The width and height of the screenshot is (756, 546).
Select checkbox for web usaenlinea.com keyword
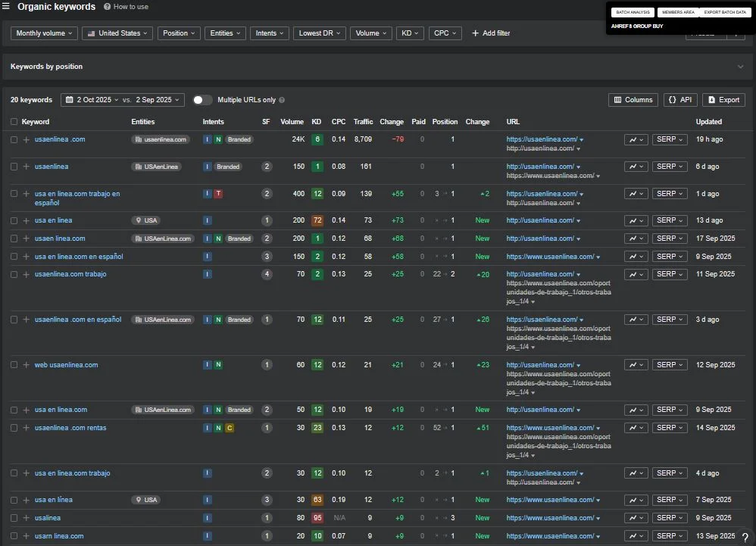tap(14, 365)
